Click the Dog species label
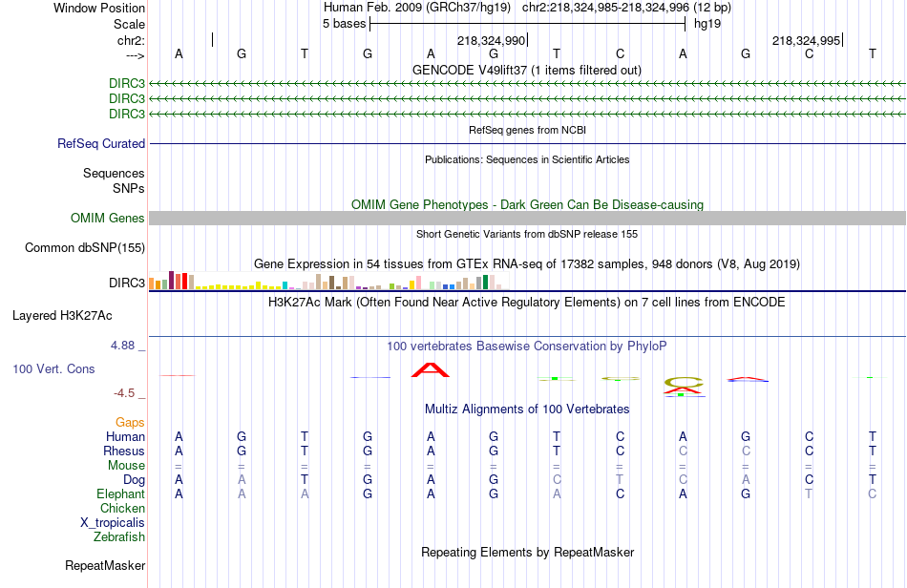This screenshot has height=588, width=907. click(x=135, y=480)
